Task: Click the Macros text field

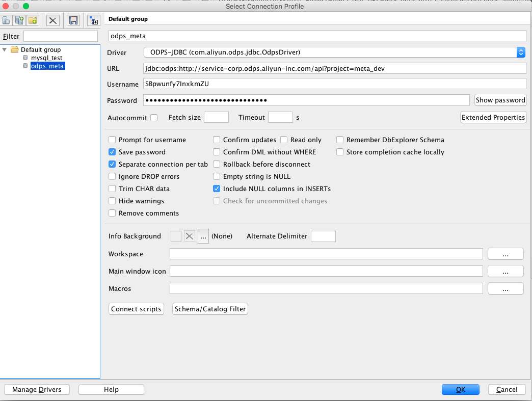Action: pos(326,288)
